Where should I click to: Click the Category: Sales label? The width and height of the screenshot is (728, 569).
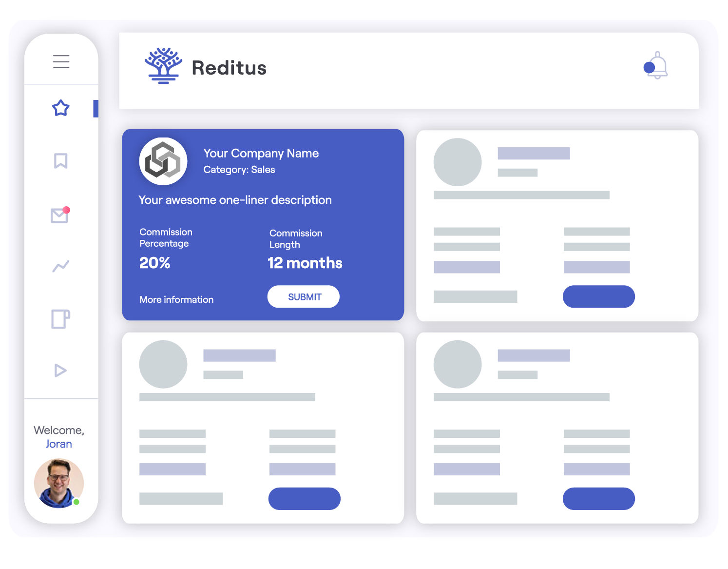(239, 170)
